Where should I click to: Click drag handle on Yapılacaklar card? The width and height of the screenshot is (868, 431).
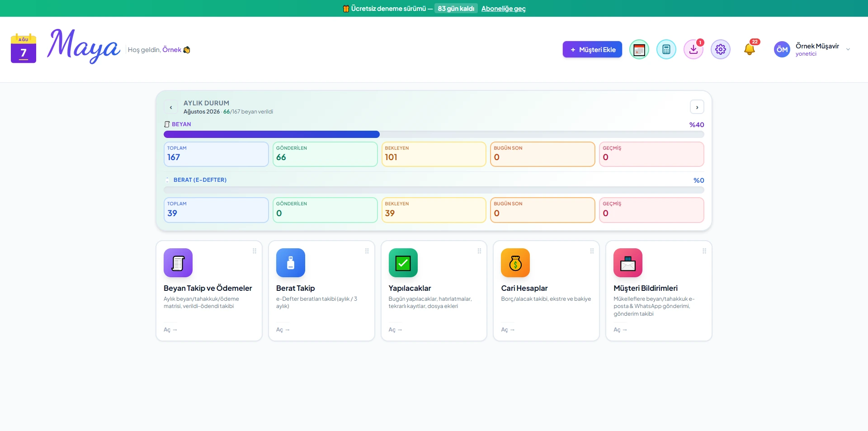tap(480, 251)
